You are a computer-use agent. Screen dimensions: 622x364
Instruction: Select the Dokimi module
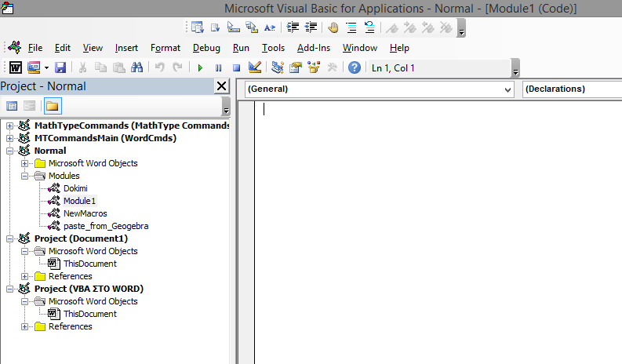click(75, 188)
